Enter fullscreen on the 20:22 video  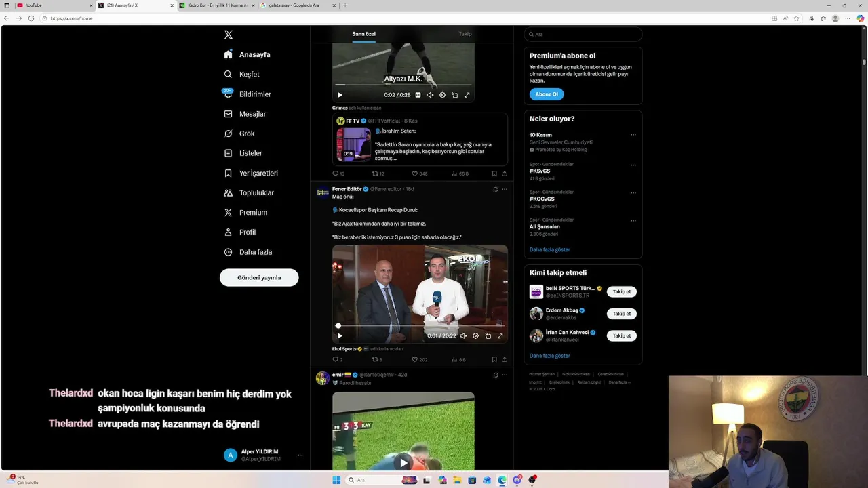pyautogui.click(x=500, y=335)
